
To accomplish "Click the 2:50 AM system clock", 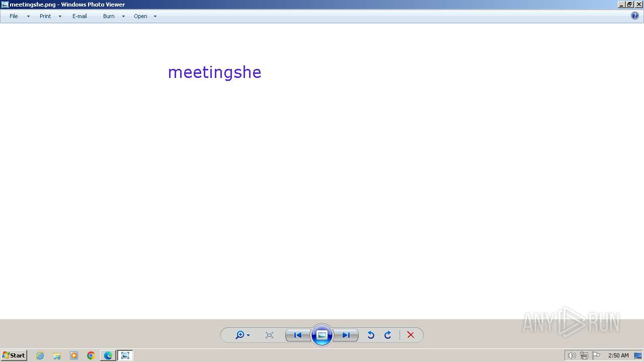I will [x=618, y=355].
